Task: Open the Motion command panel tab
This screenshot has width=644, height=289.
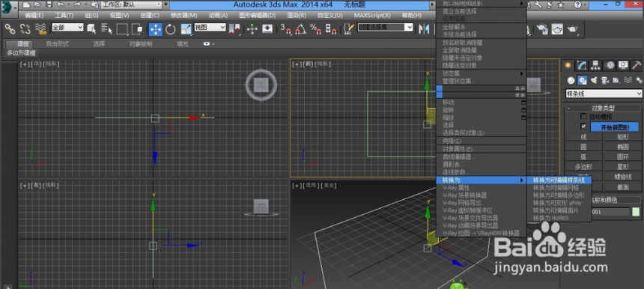Action: 610,65
